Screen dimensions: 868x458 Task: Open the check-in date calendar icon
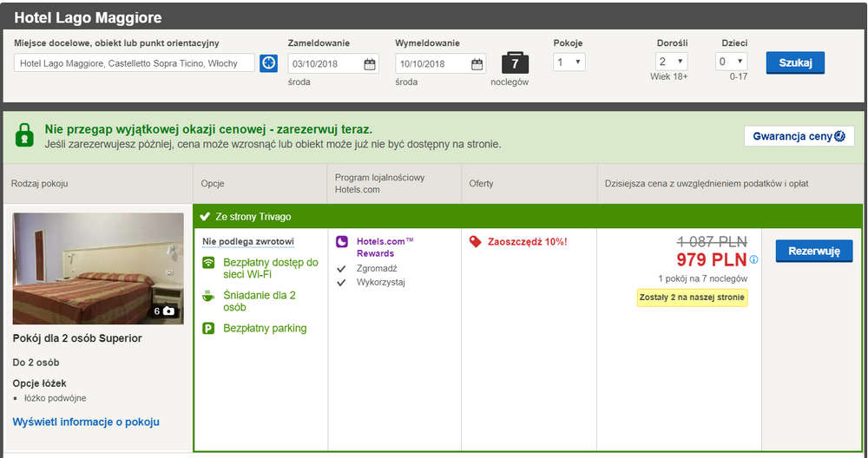[x=370, y=63]
